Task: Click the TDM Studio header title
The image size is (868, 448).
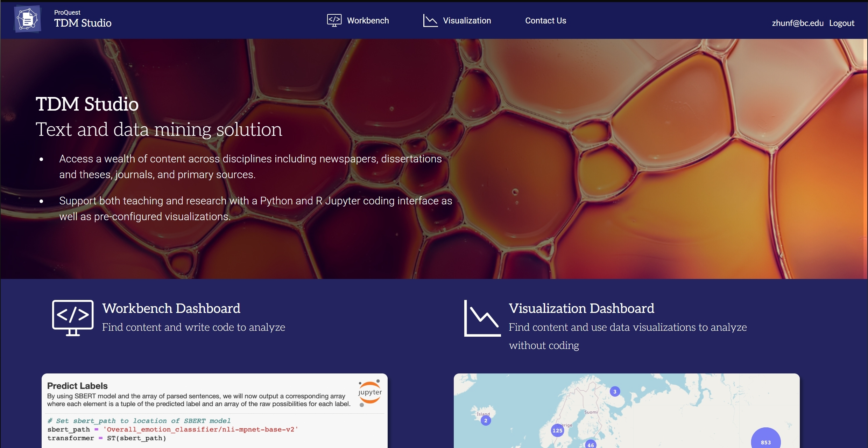Action: coord(83,23)
